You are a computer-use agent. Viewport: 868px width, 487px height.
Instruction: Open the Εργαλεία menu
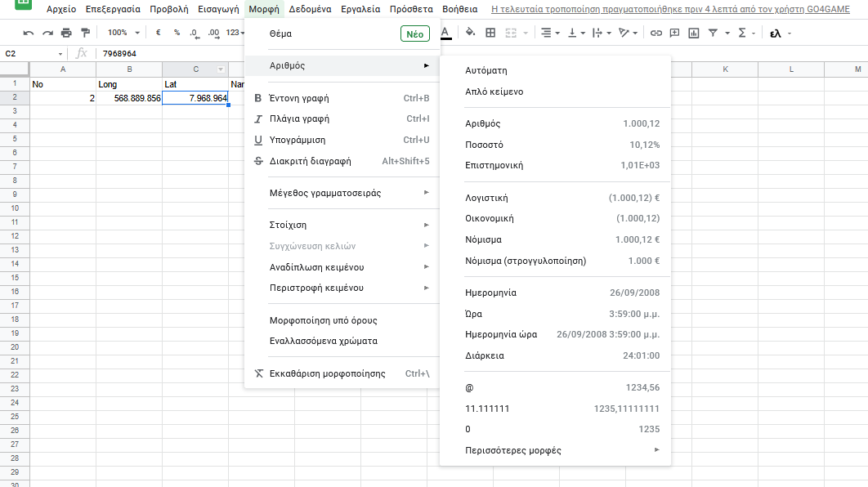pos(360,9)
